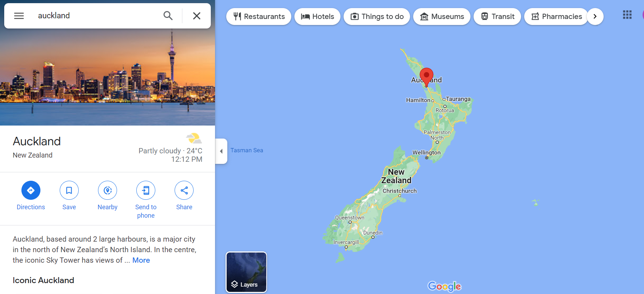
Task: Collapse the side panel arrow
Action: click(221, 151)
